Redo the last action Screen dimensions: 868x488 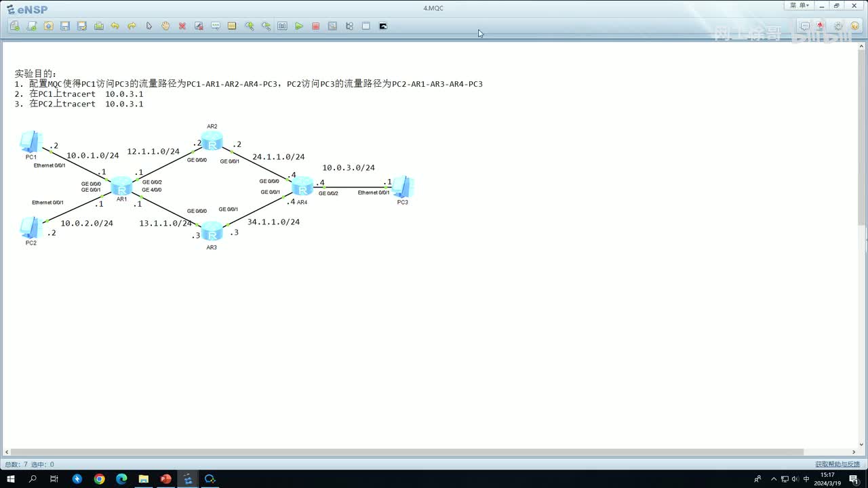tap(132, 26)
